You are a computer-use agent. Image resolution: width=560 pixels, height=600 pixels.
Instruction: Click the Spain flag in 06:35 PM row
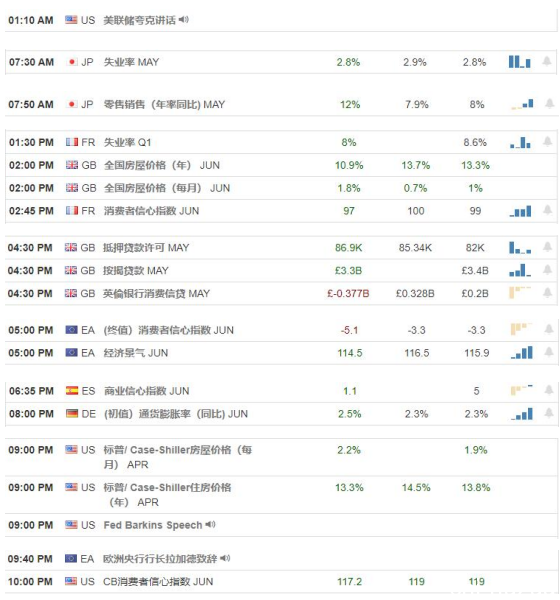pos(72,391)
